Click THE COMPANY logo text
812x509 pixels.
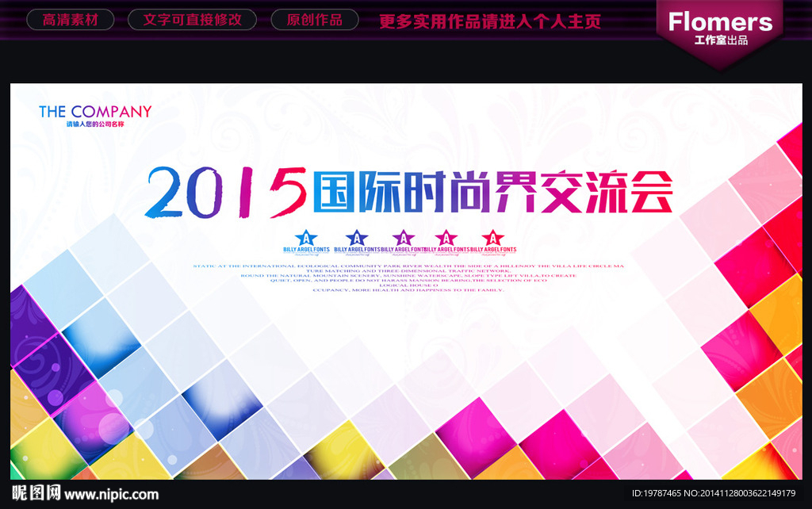[x=95, y=111]
